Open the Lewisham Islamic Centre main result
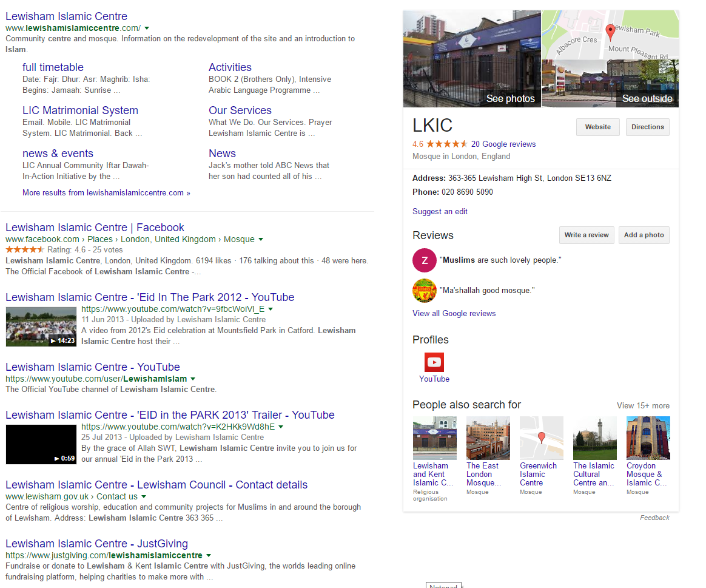The width and height of the screenshot is (706, 588). (x=66, y=16)
